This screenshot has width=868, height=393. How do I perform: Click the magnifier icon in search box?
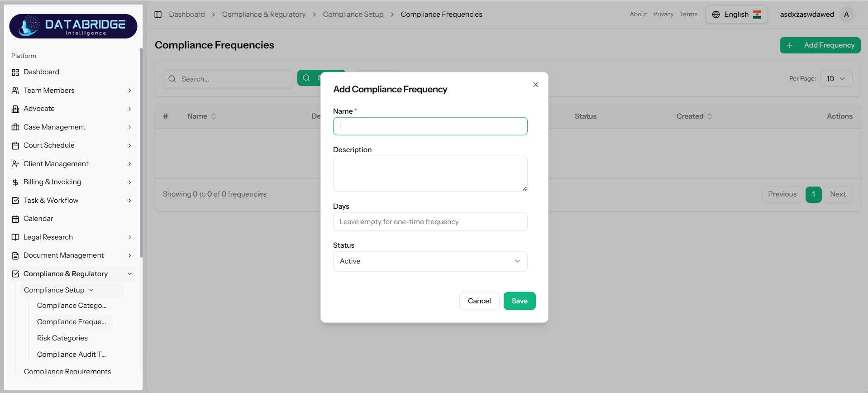click(172, 79)
